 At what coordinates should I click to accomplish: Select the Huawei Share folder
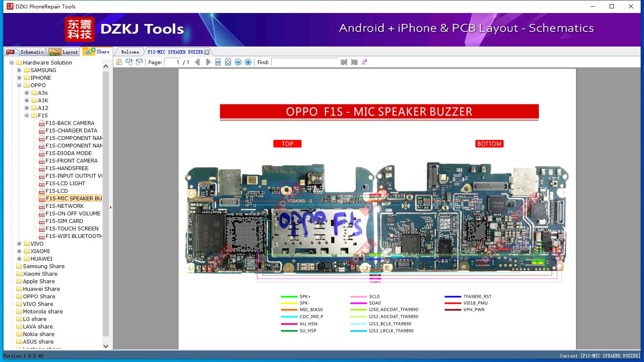(42, 289)
